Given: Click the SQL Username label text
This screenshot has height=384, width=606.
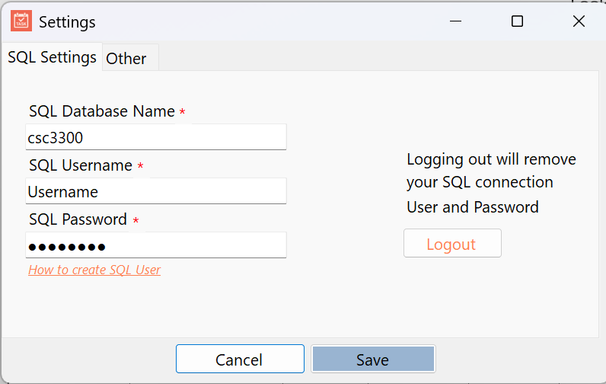Looking at the screenshot, I should pos(81,165).
